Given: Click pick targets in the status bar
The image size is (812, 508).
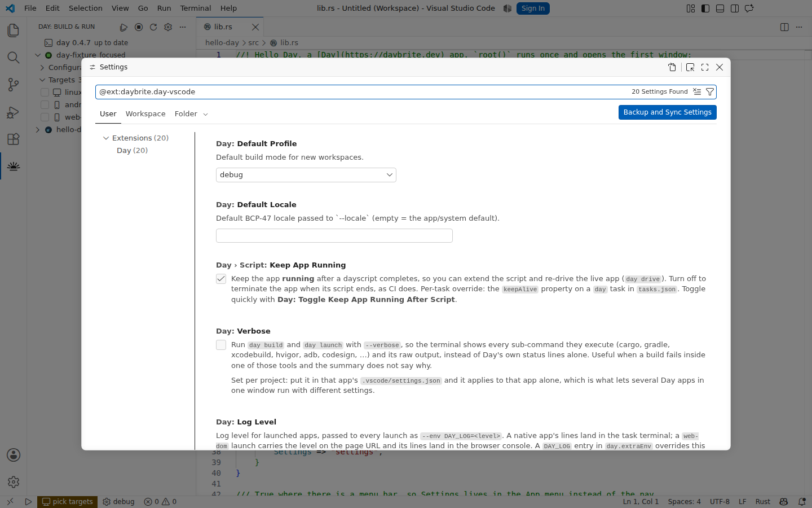Looking at the screenshot, I should tap(67, 502).
